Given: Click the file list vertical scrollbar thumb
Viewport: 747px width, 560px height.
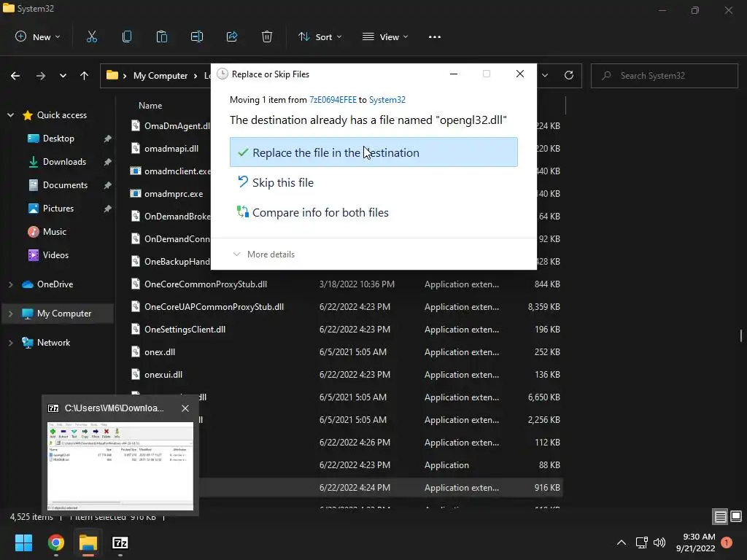Looking at the screenshot, I should (741, 335).
